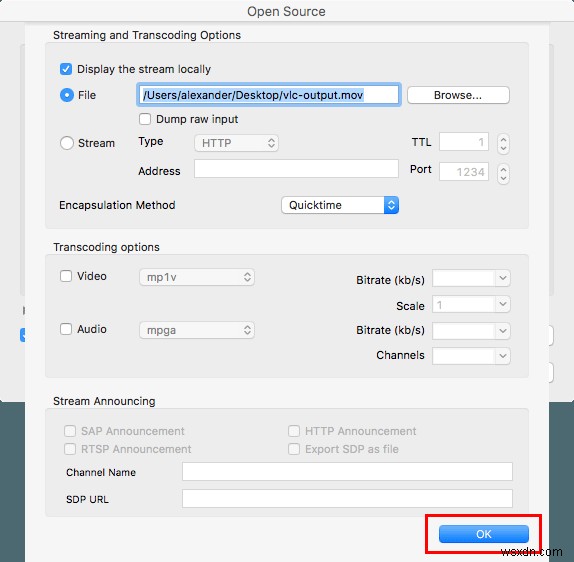Screen dimensions: 574x562
Task: Check SAP Announcement option
Action: [x=70, y=431]
